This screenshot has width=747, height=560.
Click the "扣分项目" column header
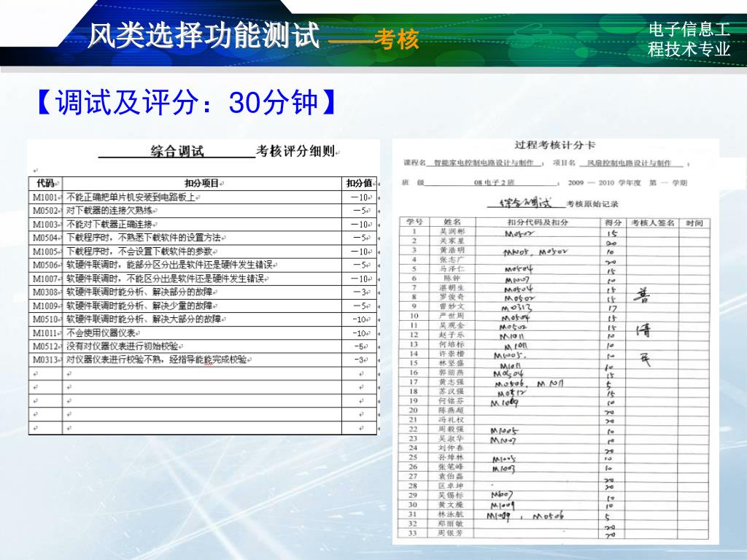tap(201, 183)
